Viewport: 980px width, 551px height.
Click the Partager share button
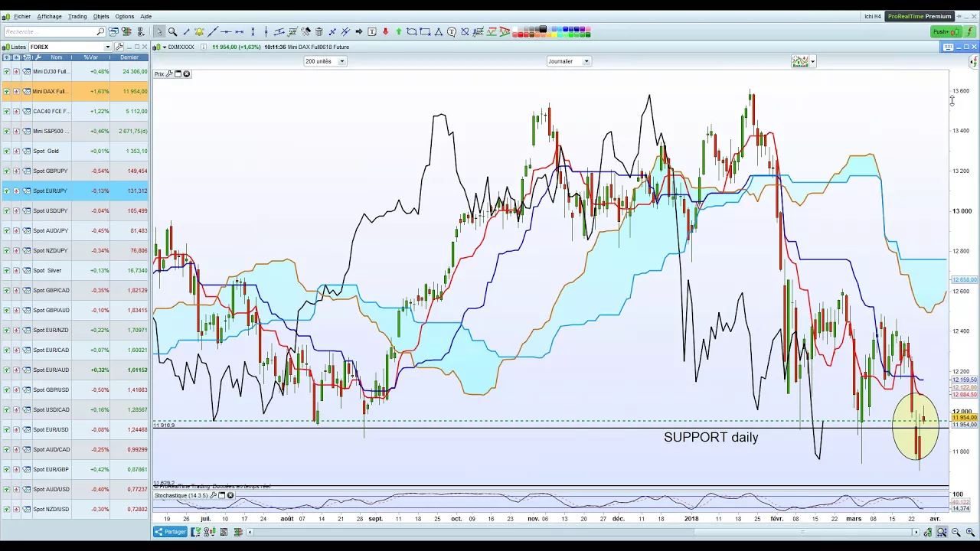point(171,532)
